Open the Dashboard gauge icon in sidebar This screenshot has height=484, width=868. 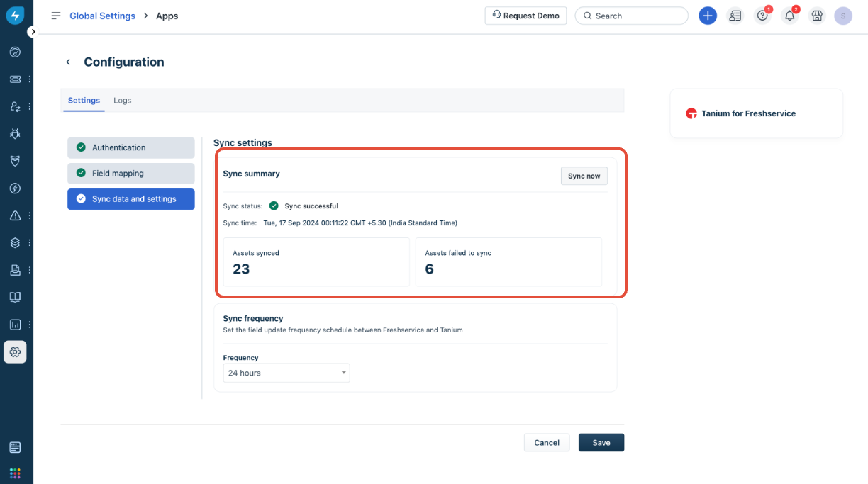pos(15,52)
